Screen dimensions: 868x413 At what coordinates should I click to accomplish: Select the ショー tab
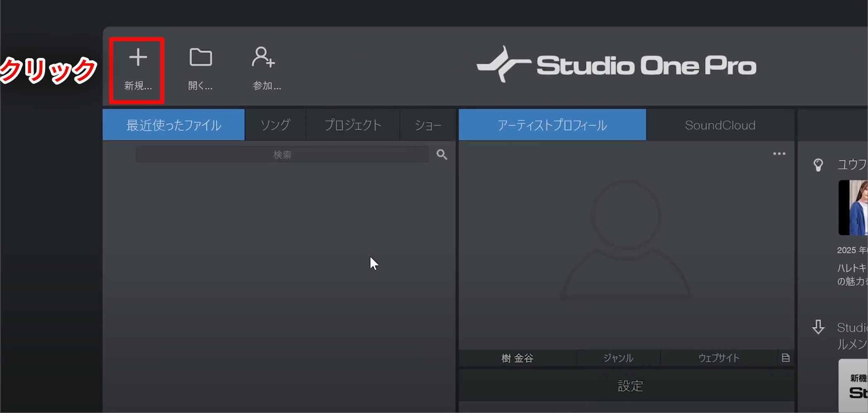428,125
